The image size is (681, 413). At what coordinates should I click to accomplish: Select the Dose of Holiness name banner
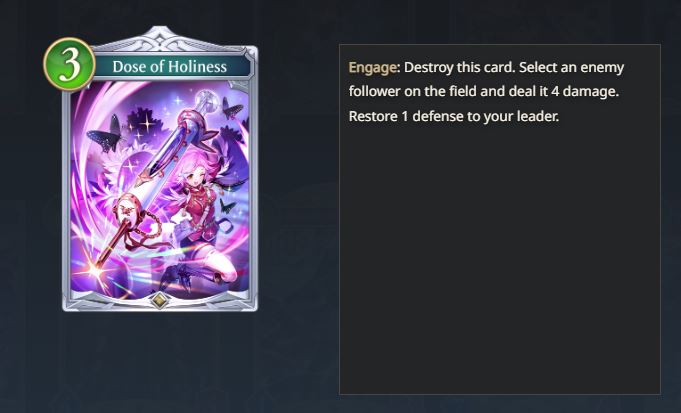(170, 66)
